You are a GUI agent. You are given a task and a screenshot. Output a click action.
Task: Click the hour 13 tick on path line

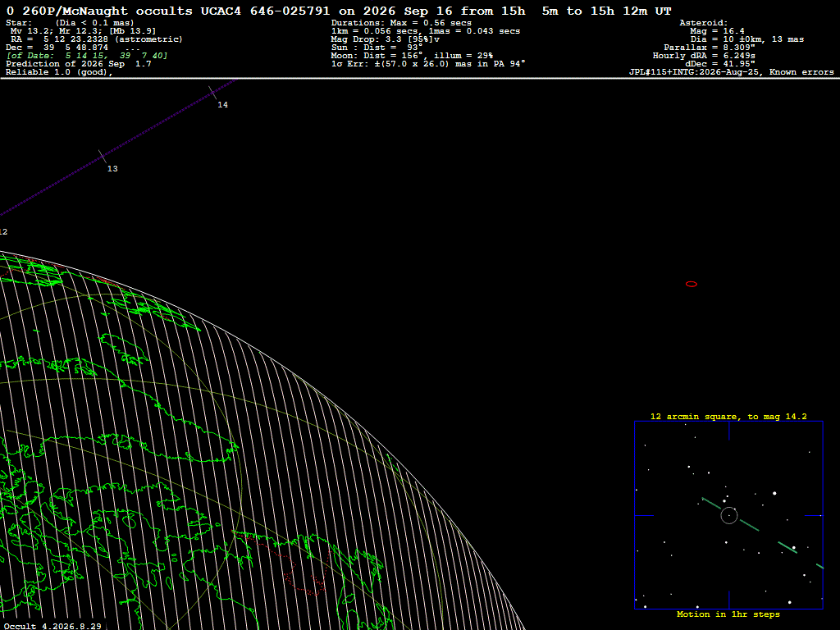pos(103,157)
